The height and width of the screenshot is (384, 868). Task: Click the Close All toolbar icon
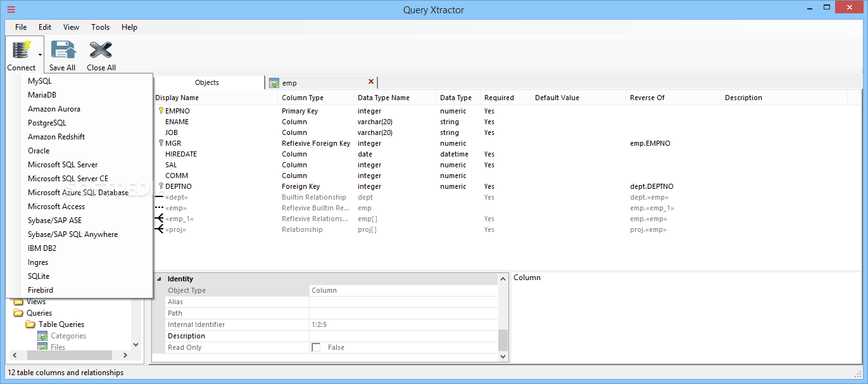pos(101,49)
